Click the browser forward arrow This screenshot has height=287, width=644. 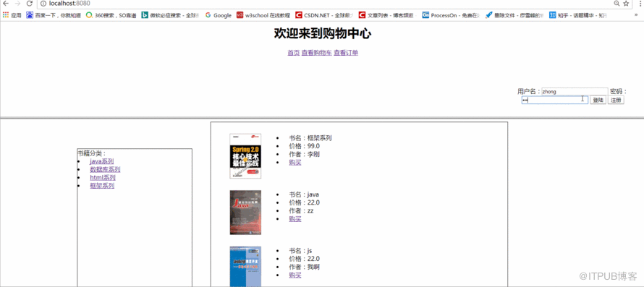(x=17, y=4)
